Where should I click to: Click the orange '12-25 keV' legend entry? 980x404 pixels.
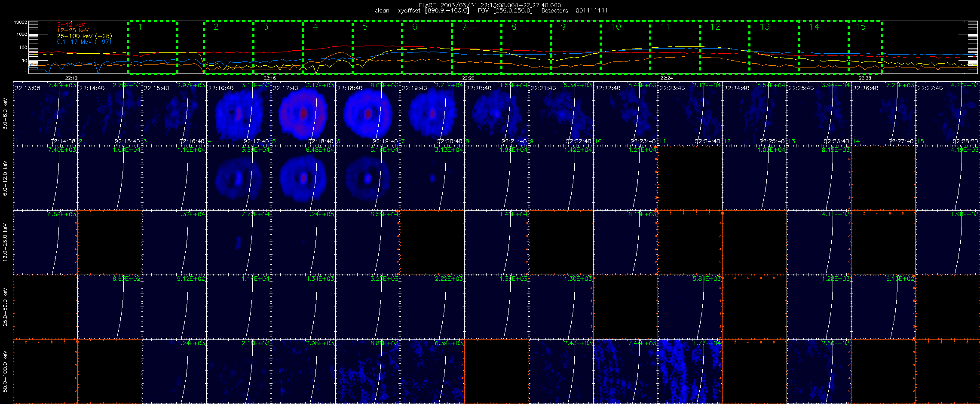[x=73, y=31]
